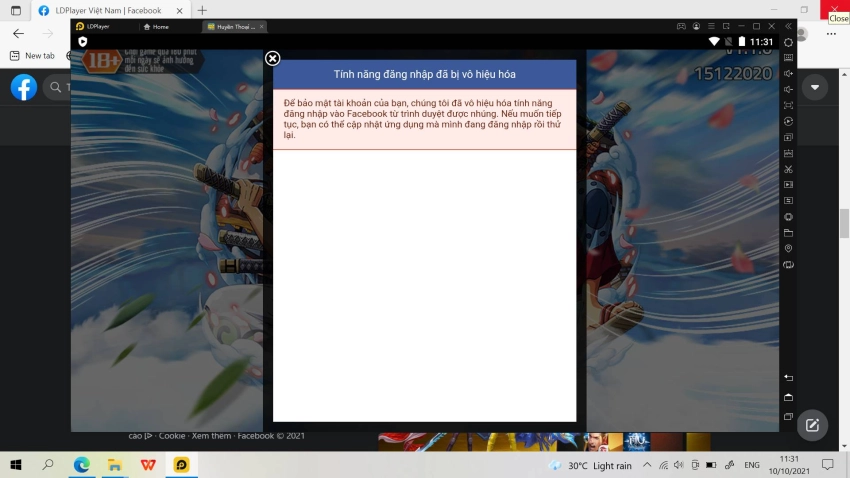The width and height of the screenshot is (850, 478).
Task: Open Edge tab actions menu icon
Action: click(16, 10)
